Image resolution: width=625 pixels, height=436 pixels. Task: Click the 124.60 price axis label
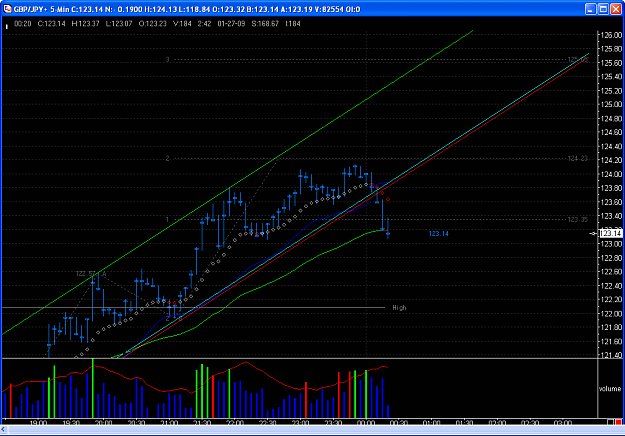tap(611, 132)
